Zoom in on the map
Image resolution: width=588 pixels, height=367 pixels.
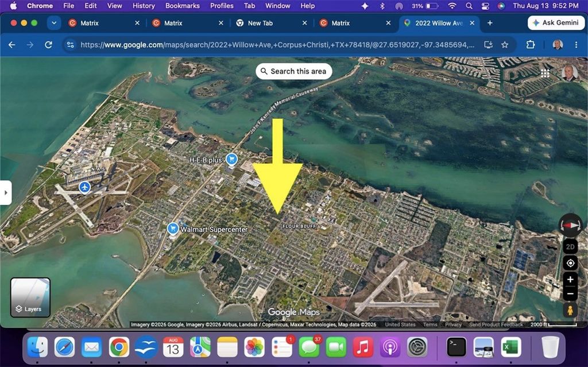coord(570,280)
